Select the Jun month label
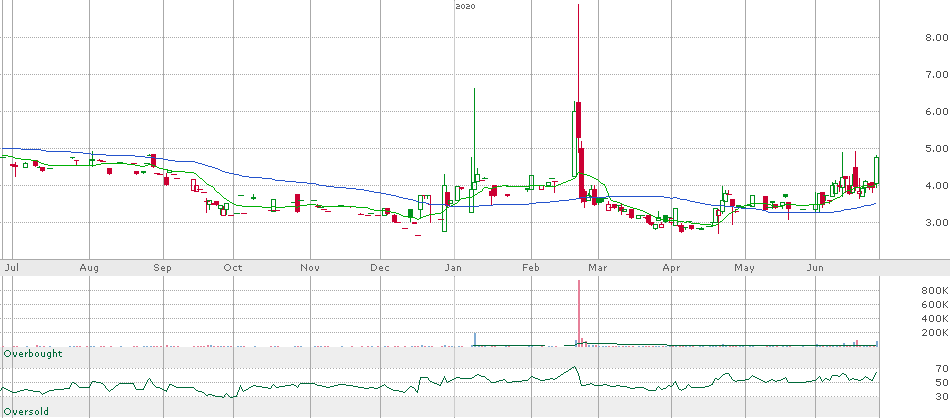 click(815, 268)
